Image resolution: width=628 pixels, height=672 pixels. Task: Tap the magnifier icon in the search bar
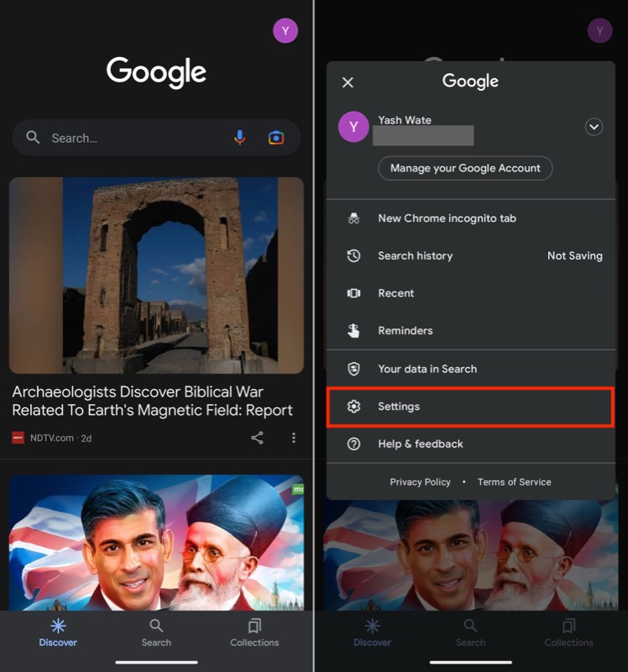(x=33, y=138)
